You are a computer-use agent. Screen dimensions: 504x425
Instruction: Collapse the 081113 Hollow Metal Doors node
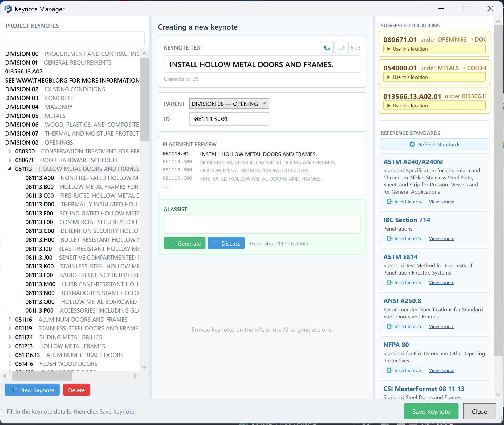(10, 169)
